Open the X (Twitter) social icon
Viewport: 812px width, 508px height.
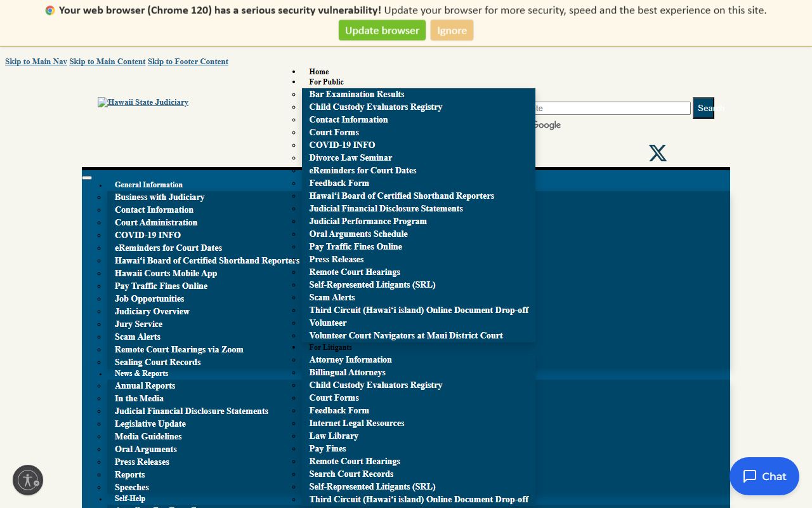coord(657,153)
